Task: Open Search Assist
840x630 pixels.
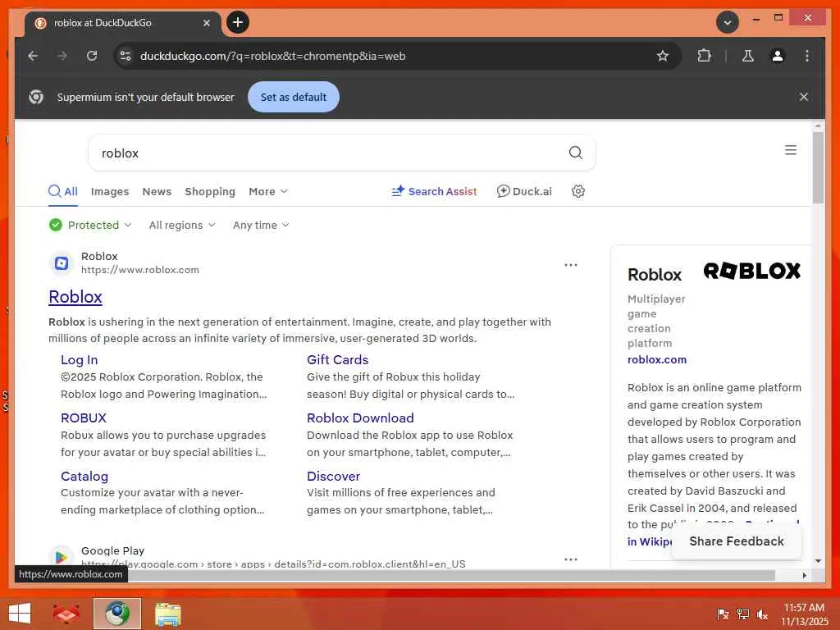Action: [x=434, y=191]
